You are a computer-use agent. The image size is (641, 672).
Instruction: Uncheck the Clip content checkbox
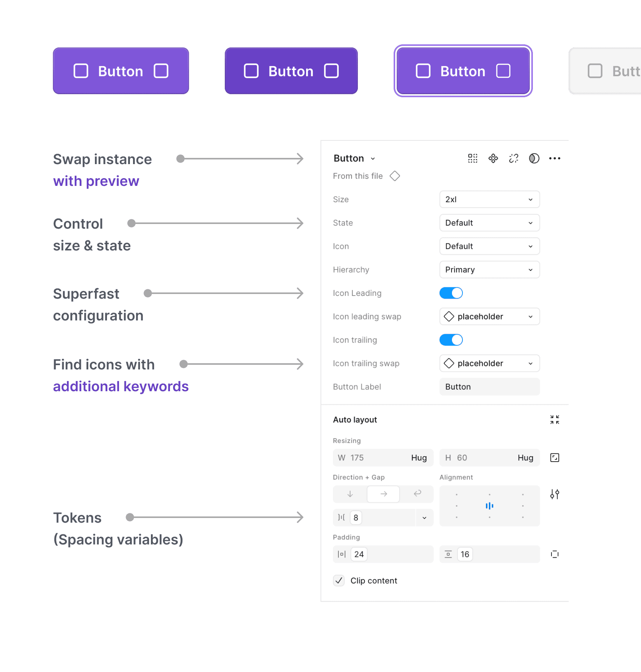(x=339, y=581)
